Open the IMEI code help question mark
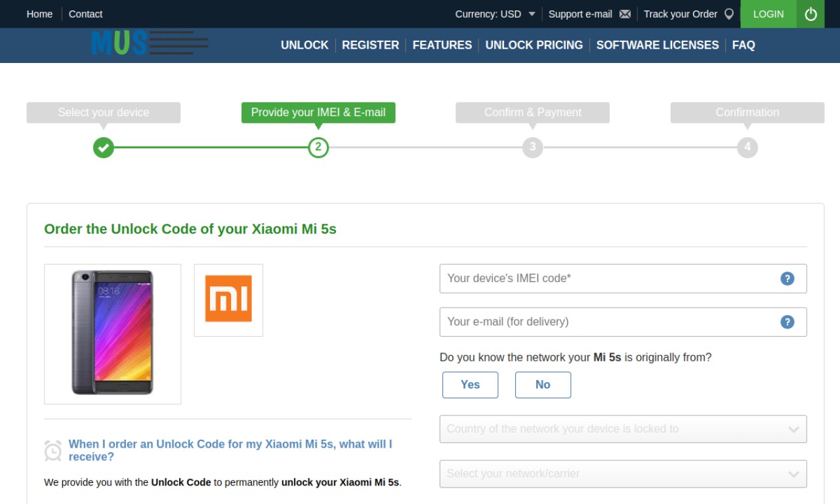 tap(787, 278)
